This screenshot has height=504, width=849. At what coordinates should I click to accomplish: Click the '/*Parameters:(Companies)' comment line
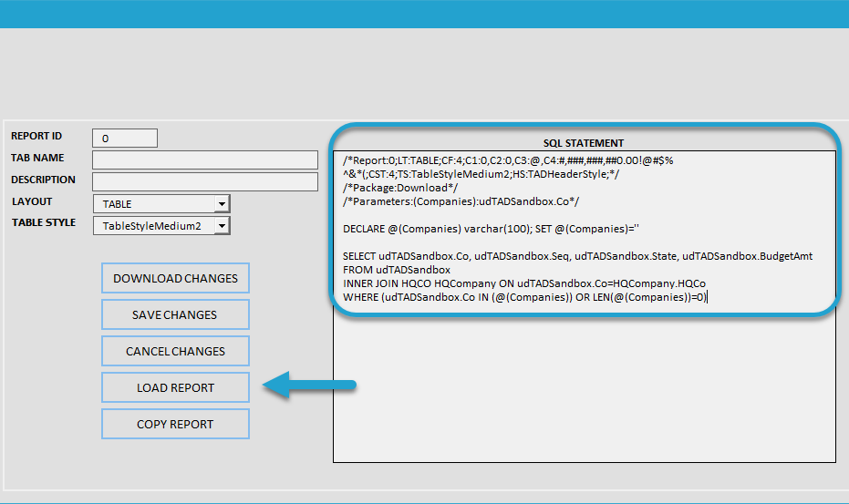[x=461, y=201]
